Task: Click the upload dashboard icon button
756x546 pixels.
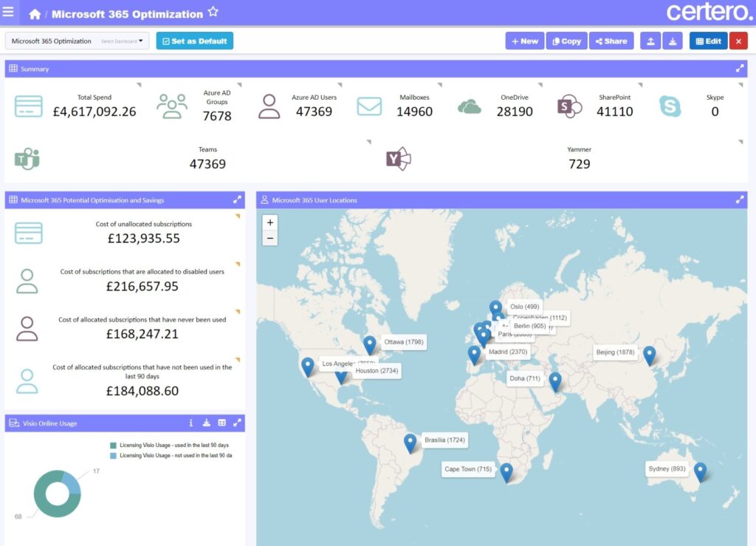Action: click(650, 41)
